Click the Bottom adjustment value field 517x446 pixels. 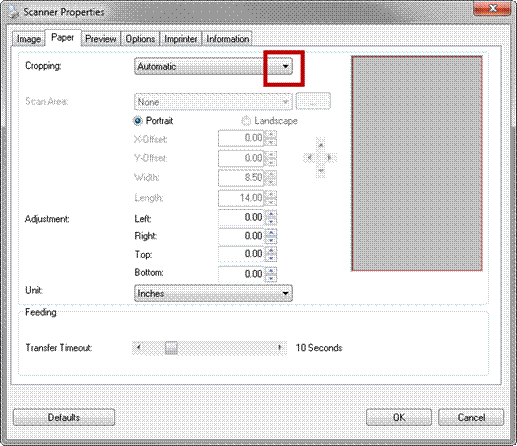pyautogui.click(x=241, y=274)
